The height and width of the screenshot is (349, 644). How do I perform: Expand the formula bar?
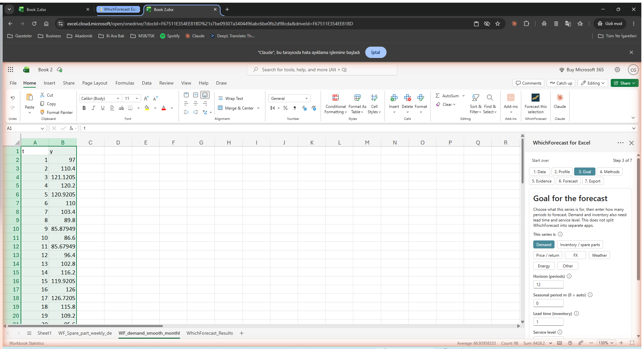(x=634, y=128)
